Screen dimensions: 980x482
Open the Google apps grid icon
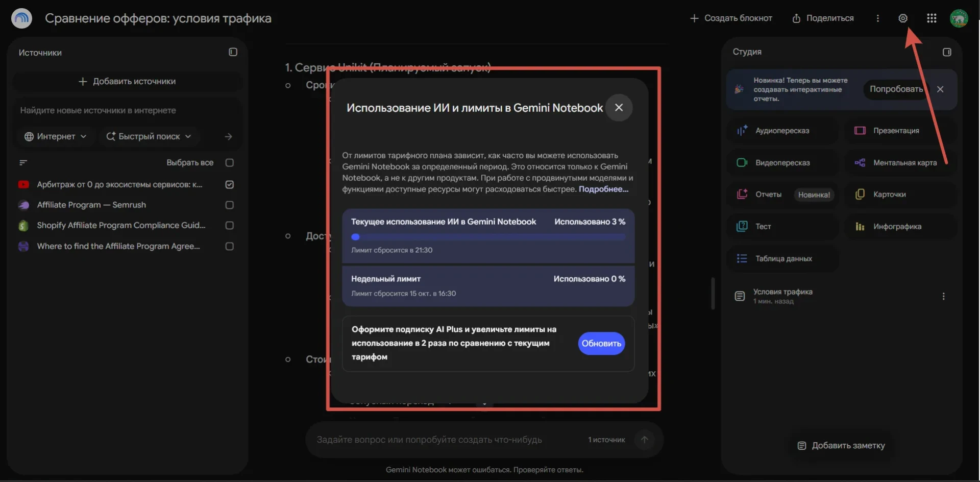point(932,18)
